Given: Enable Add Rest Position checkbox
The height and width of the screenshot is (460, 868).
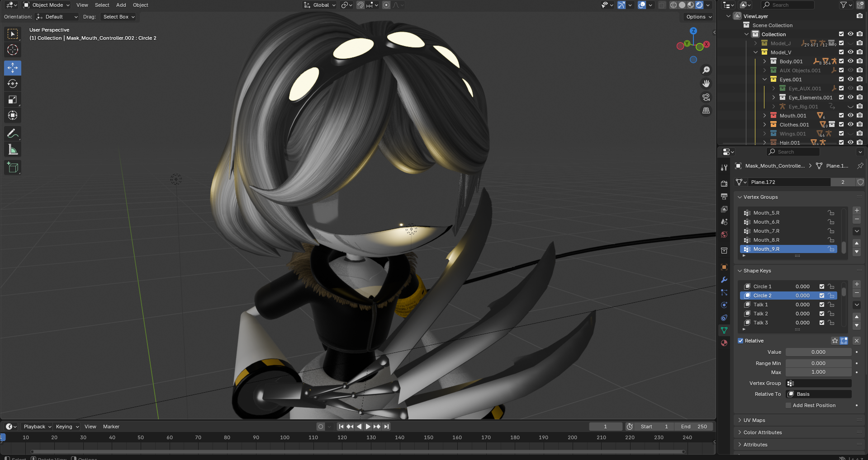Looking at the screenshot, I should [x=788, y=405].
